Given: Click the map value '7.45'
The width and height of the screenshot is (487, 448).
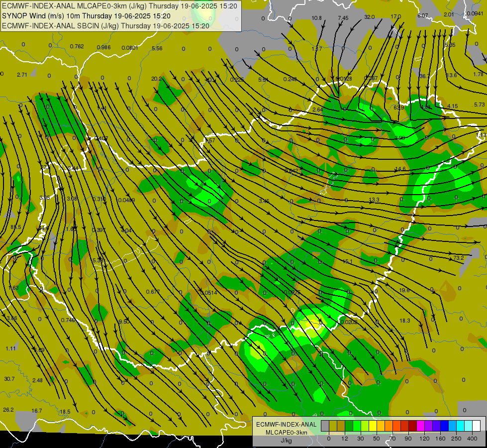Looking at the screenshot, I should click(x=343, y=18).
